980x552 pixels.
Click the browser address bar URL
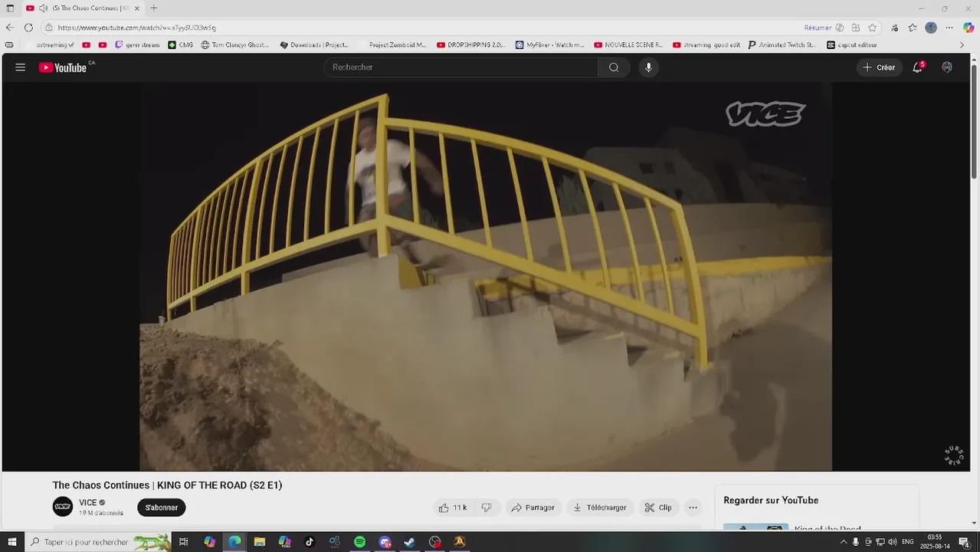[137, 28]
